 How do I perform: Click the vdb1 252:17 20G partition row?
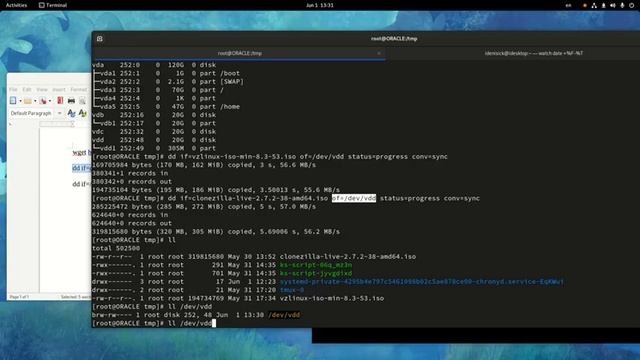point(154,123)
